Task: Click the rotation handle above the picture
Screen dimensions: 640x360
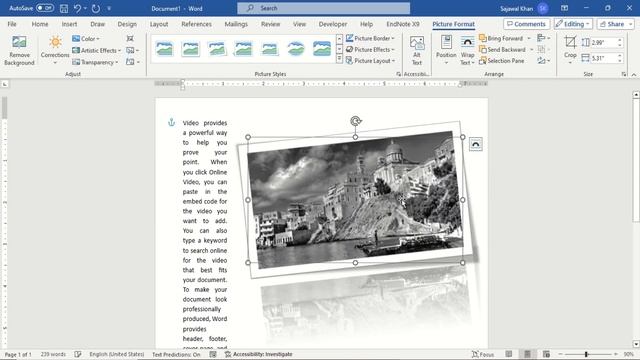Action: (x=356, y=121)
